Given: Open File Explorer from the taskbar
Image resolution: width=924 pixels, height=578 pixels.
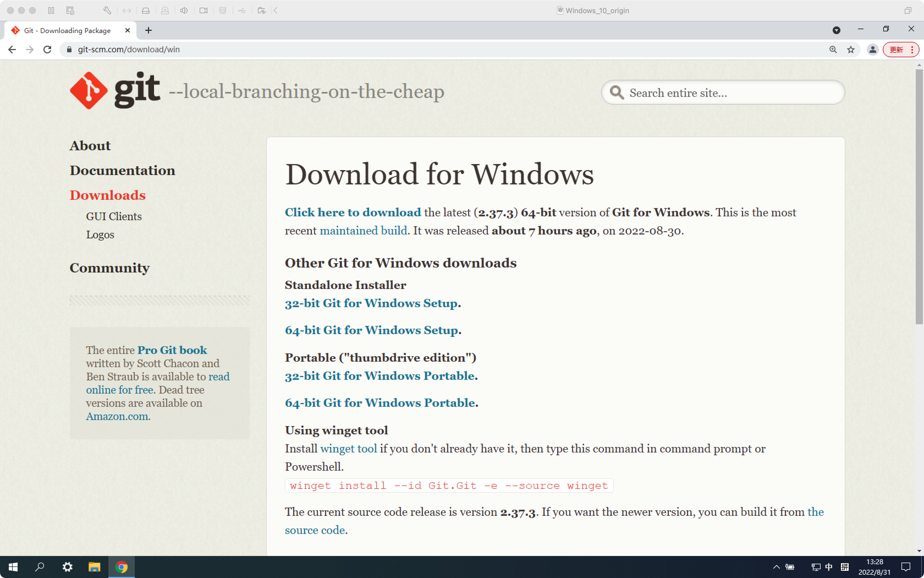Looking at the screenshot, I should coord(94,566).
